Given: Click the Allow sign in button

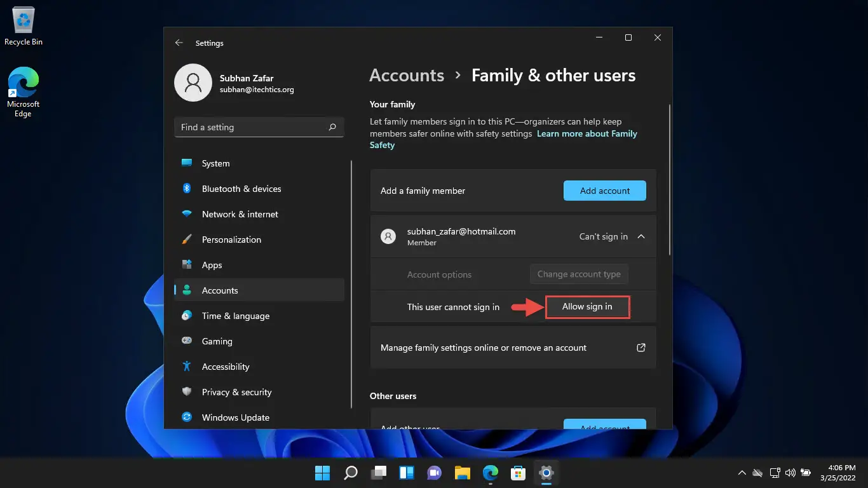Looking at the screenshot, I should click(x=587, y=307).
